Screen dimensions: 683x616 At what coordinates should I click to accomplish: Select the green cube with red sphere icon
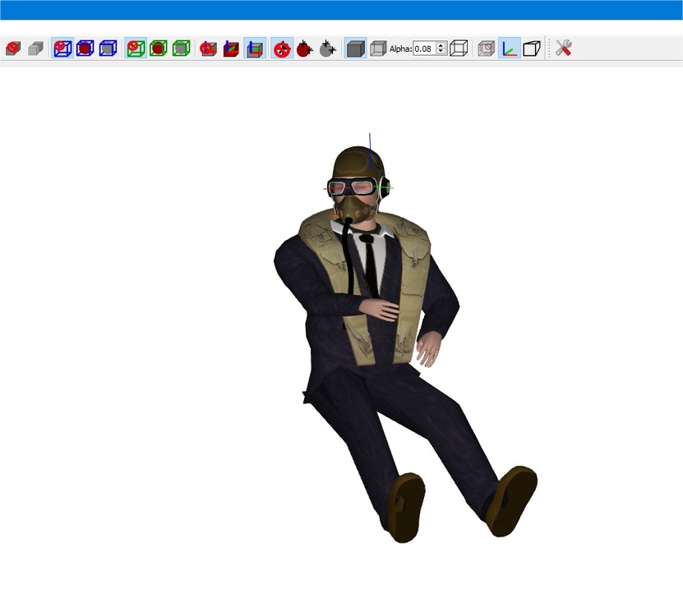pos(158,48)
